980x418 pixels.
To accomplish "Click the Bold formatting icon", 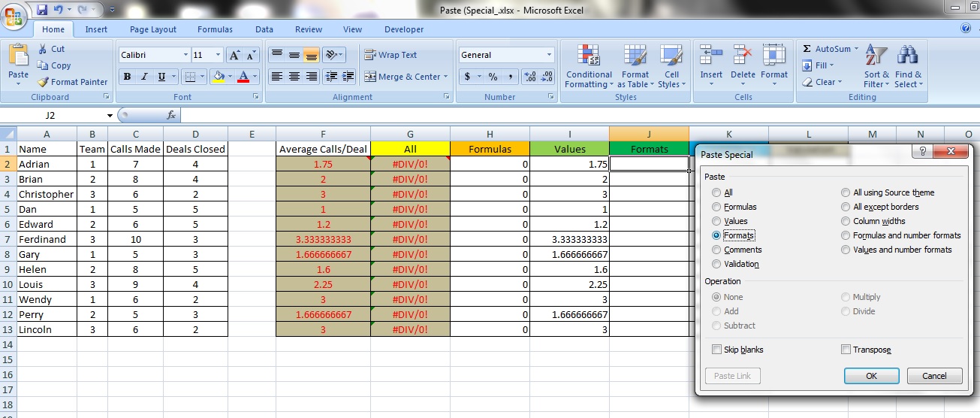I will coord(127,77).
